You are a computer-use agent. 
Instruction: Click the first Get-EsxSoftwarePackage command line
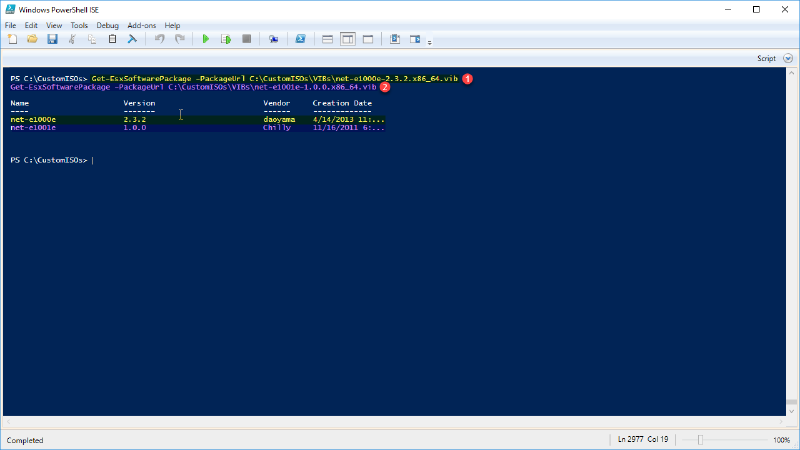pos(274,79)
